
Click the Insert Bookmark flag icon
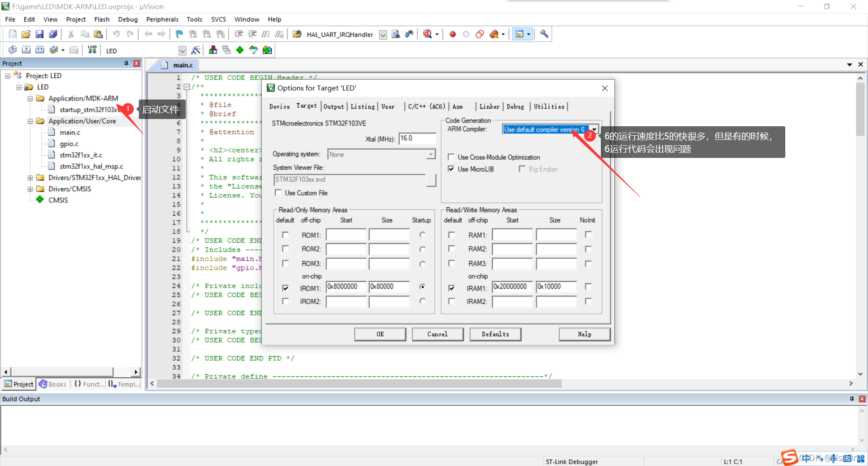coord(179,34)
